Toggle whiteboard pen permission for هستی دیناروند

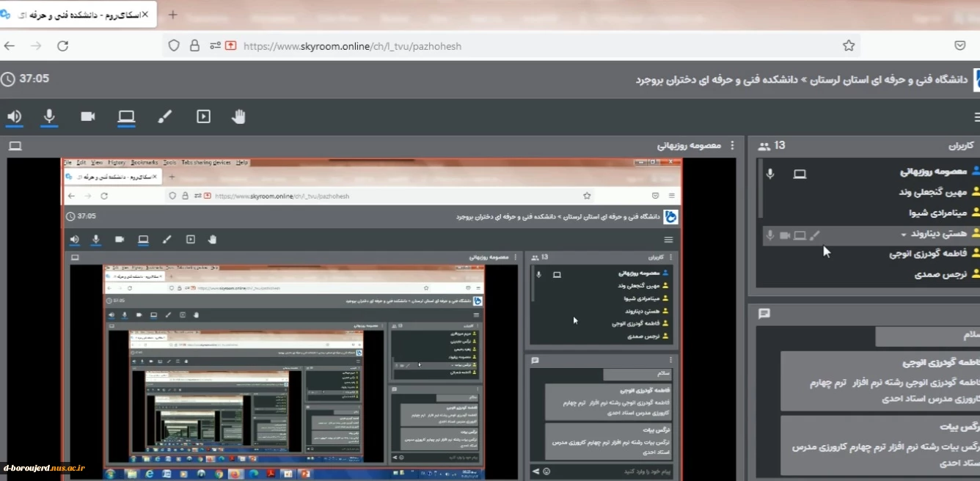coord(814,235)
